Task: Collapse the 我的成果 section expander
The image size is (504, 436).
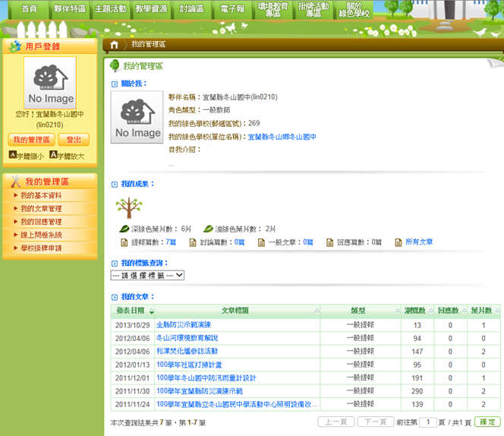Action: tap(115, 185)
